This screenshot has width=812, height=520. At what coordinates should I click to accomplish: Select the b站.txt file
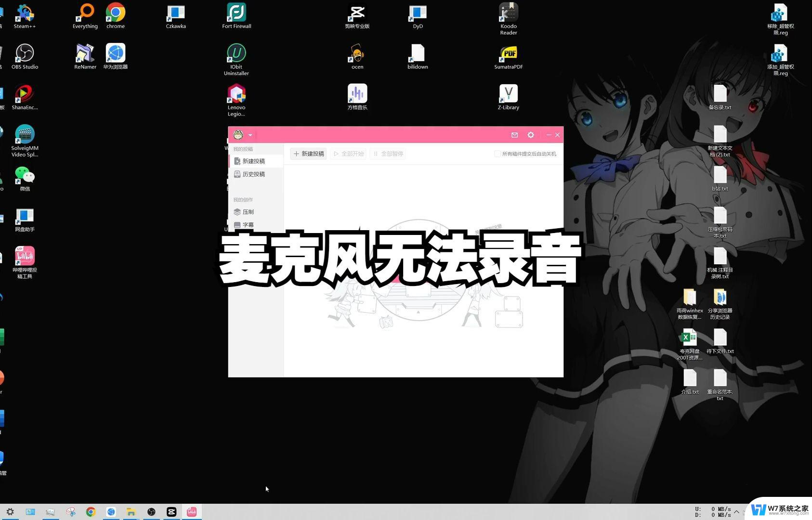click(720, 179)
